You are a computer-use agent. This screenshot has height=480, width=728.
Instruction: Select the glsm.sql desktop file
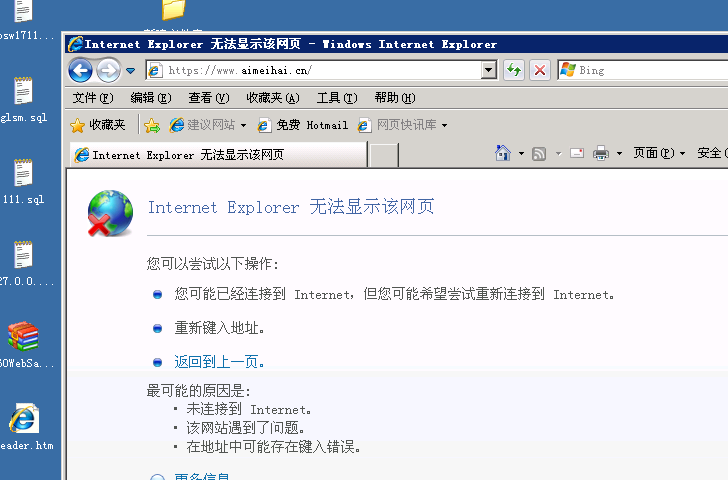(23, 98)
